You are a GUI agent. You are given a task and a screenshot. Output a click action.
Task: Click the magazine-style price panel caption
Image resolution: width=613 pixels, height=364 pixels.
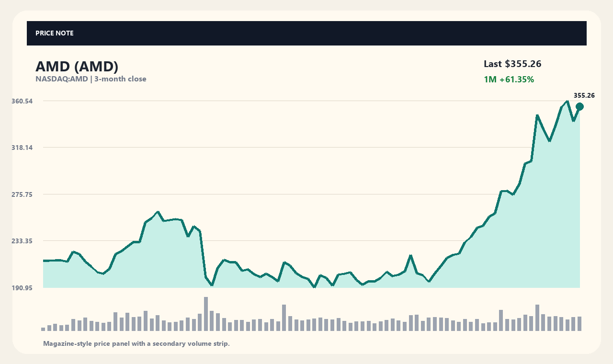136,343
